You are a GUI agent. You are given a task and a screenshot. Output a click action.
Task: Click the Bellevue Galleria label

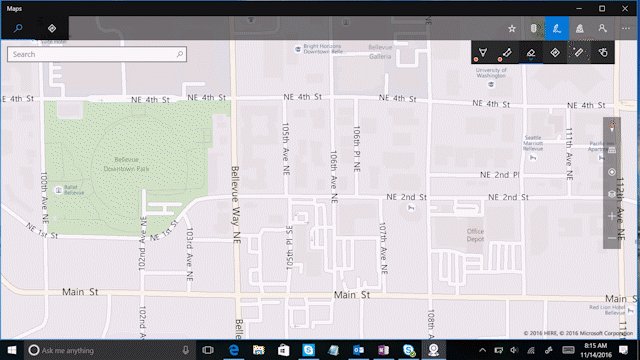(380, 52)
